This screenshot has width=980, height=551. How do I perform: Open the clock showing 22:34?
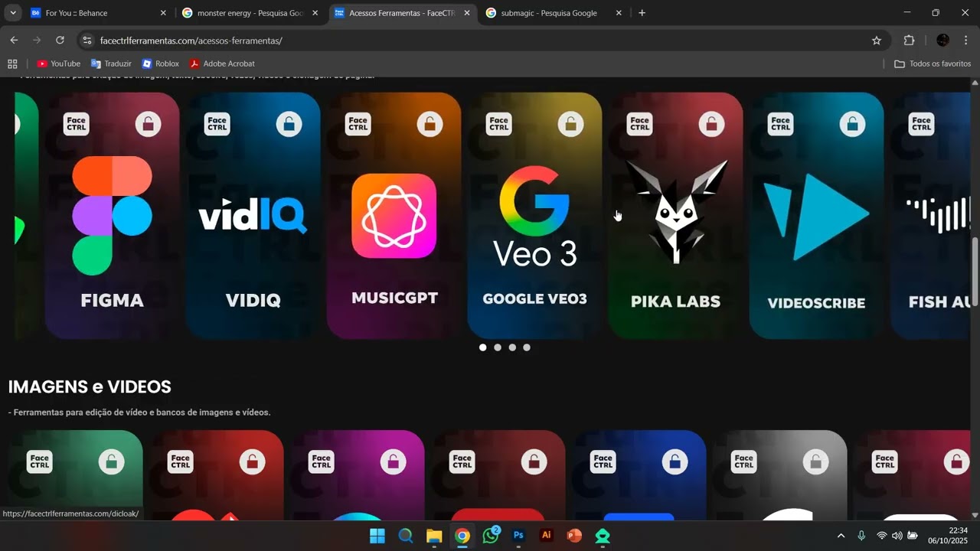(x=948, y=536)
